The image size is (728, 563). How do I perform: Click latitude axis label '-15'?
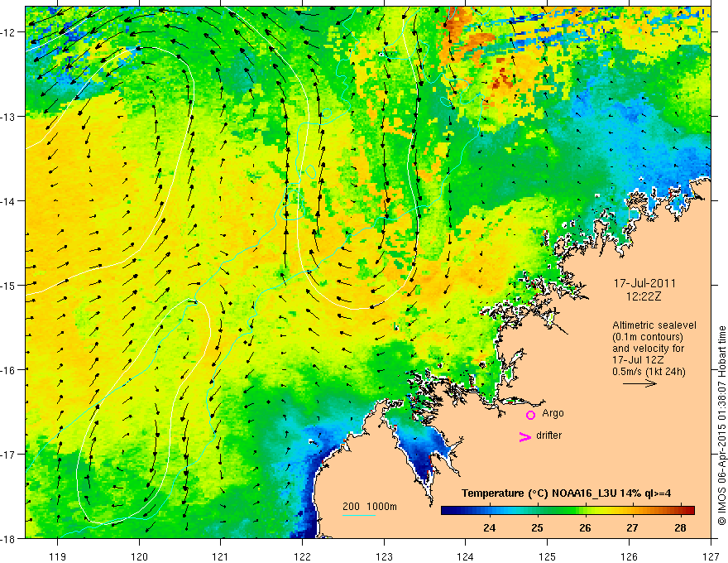9,285
